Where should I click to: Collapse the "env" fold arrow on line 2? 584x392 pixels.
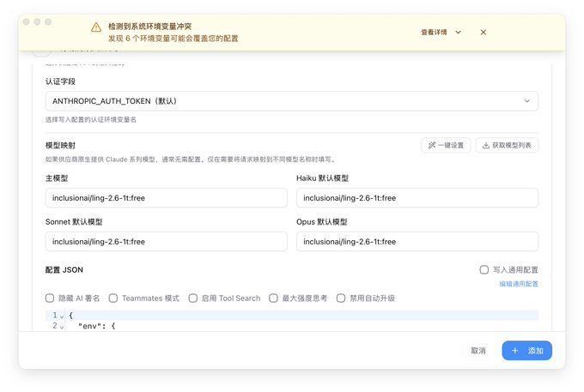point(62,327)
